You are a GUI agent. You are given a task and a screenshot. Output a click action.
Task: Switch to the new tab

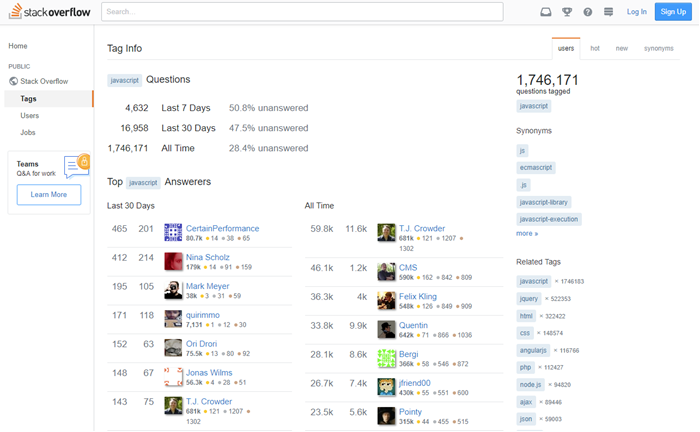621,48
